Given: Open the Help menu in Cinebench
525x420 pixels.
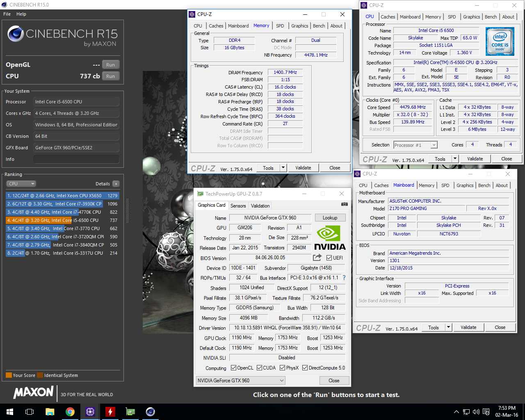Looking at the screenshot, I should click(x=21, y=14).
